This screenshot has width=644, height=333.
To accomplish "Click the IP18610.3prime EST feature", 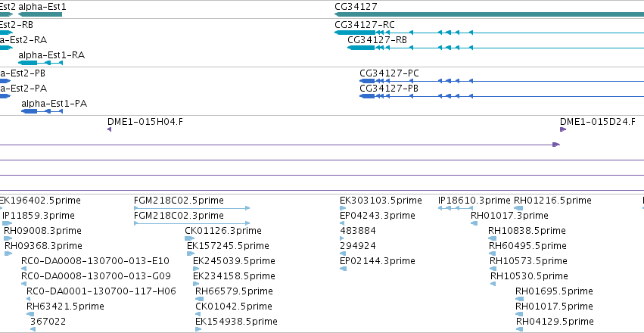I will coord(456,208).
